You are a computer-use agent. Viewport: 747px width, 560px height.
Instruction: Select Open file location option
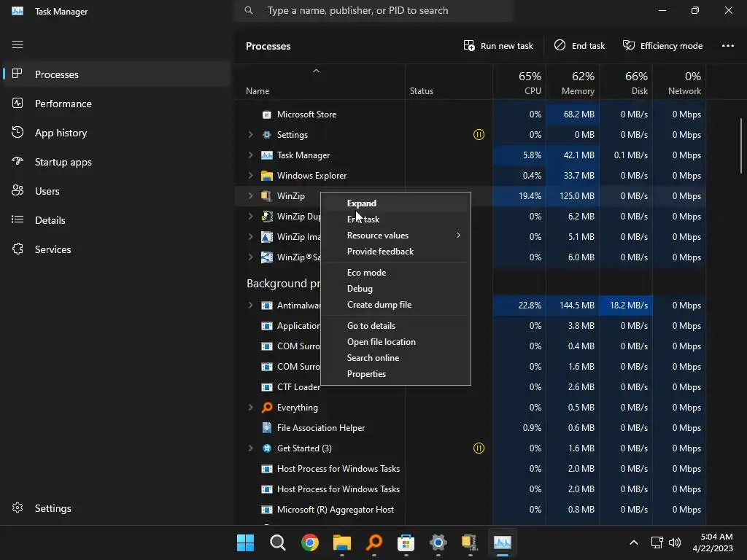(x=395, y=342)
